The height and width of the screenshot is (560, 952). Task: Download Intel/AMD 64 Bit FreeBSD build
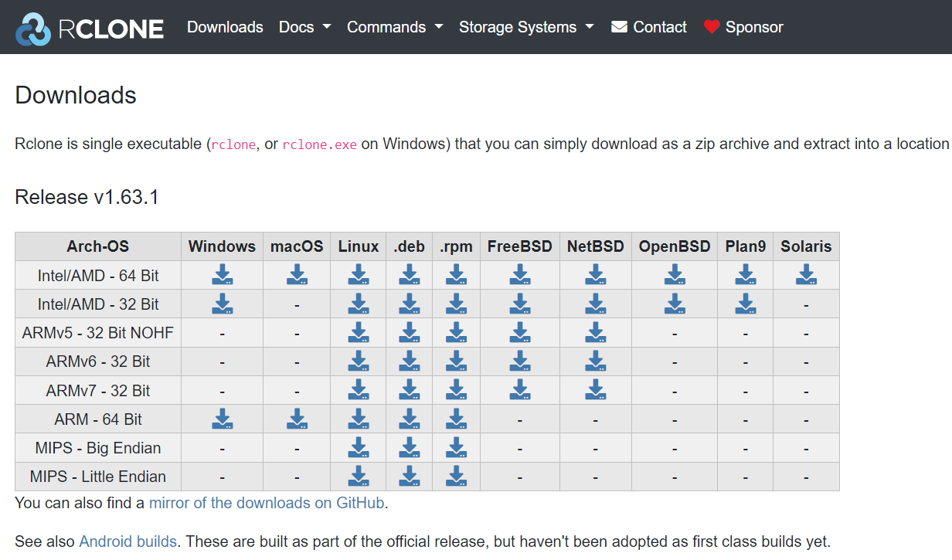(520, 275)
